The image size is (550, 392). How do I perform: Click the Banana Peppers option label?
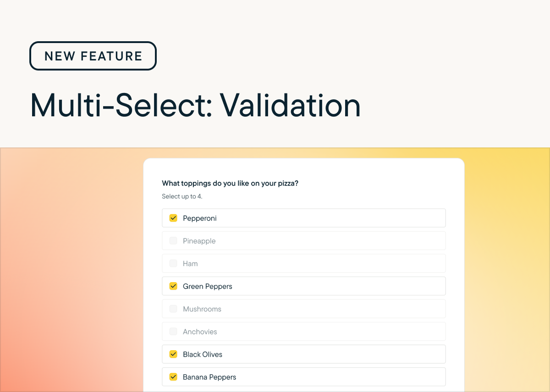[209, 377]
